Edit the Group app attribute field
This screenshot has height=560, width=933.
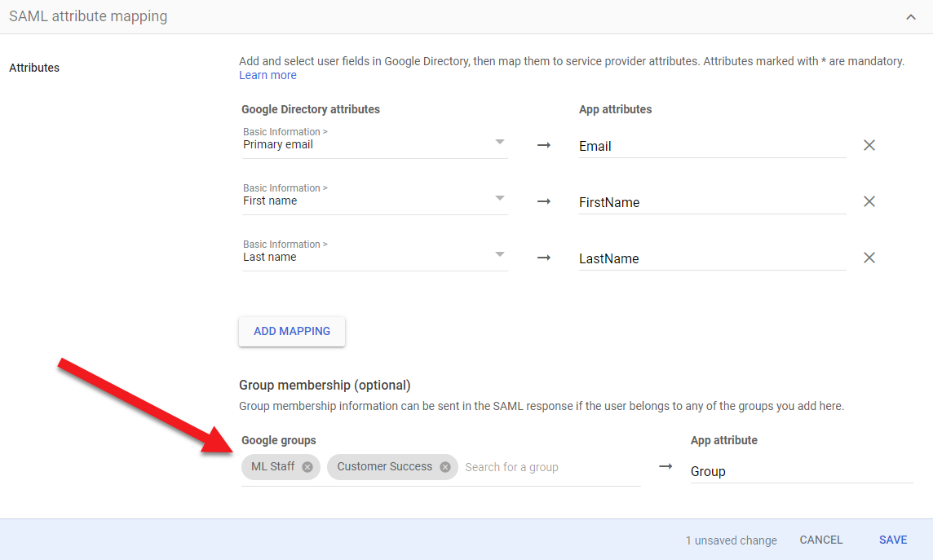pos(800,471)
